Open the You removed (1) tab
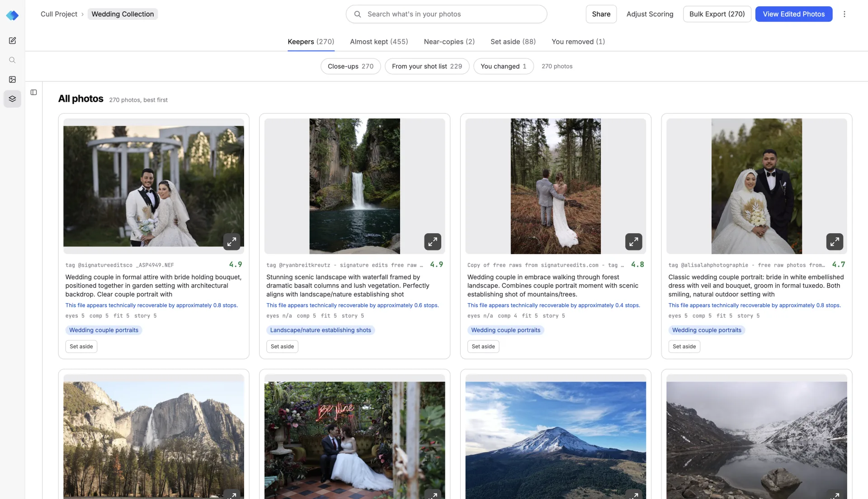Image resolution: width=868 pixels, height=499 pixels. 578,42
